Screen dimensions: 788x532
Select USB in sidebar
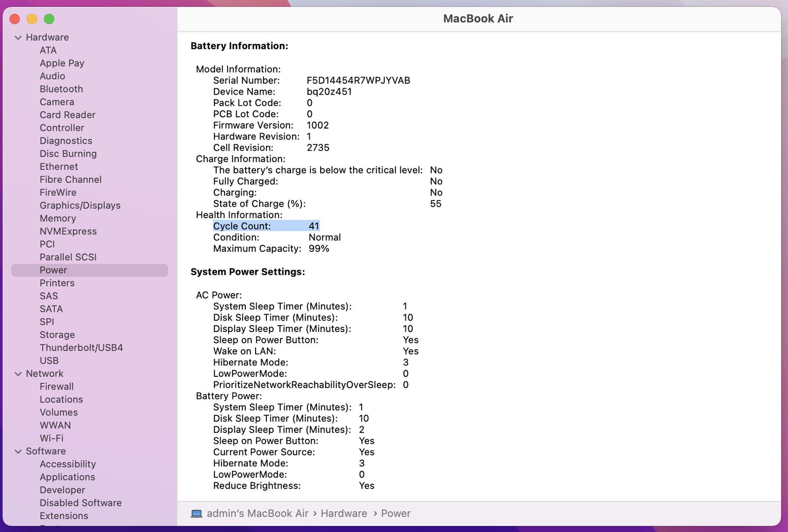coord(49,361)
